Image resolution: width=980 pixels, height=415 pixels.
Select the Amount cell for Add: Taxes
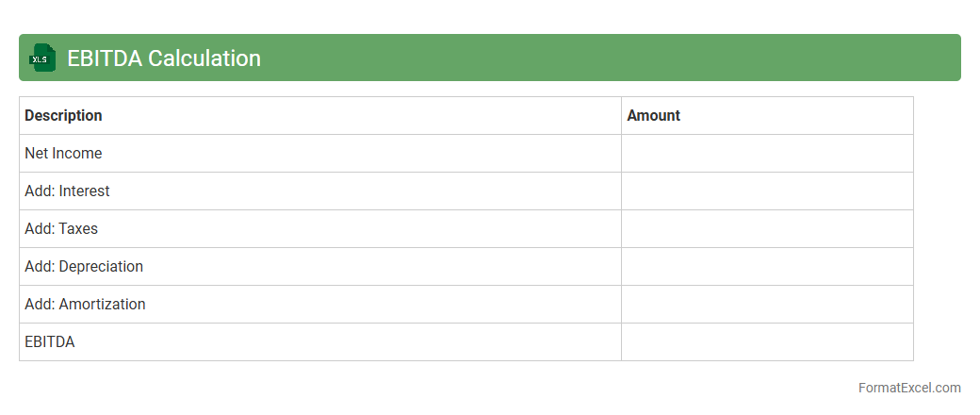(767, 229)
